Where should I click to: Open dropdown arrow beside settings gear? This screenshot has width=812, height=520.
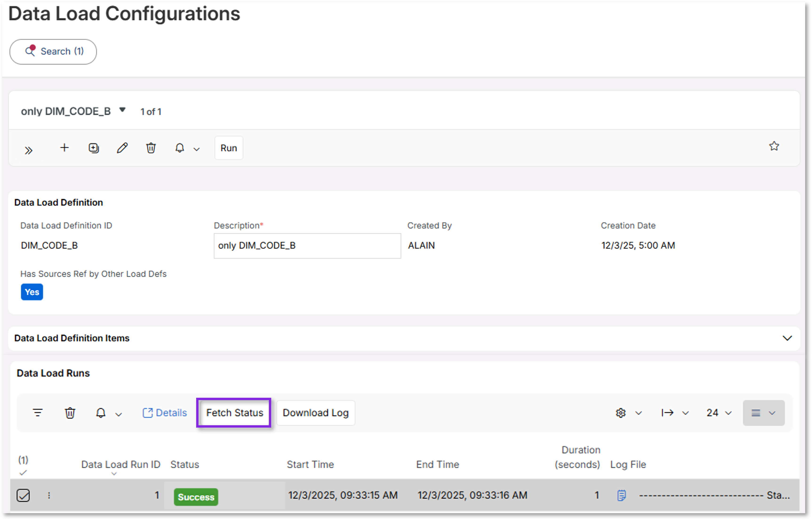638,413
